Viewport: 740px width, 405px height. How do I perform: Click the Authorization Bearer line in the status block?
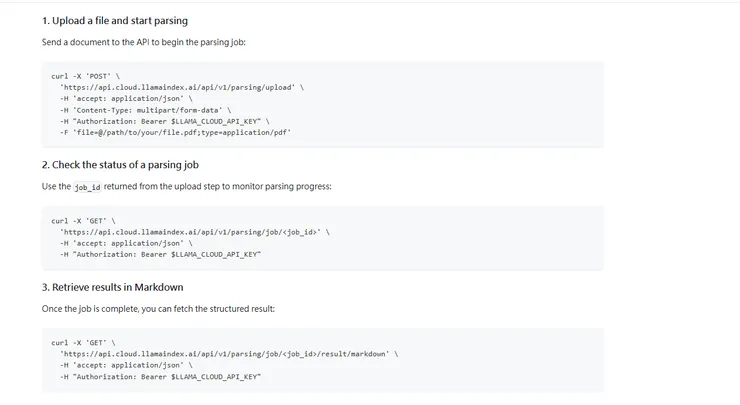160,253
